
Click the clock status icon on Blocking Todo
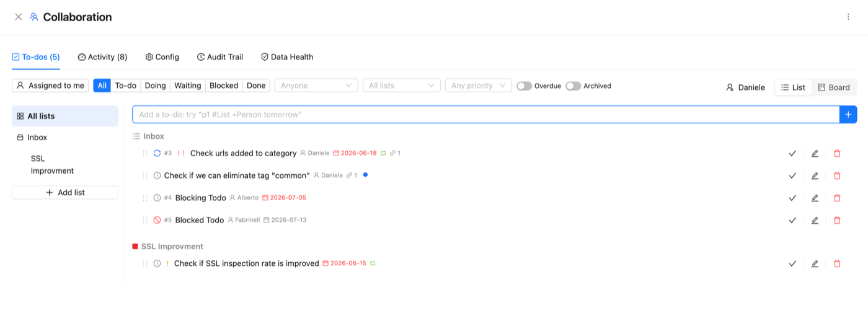157,198
